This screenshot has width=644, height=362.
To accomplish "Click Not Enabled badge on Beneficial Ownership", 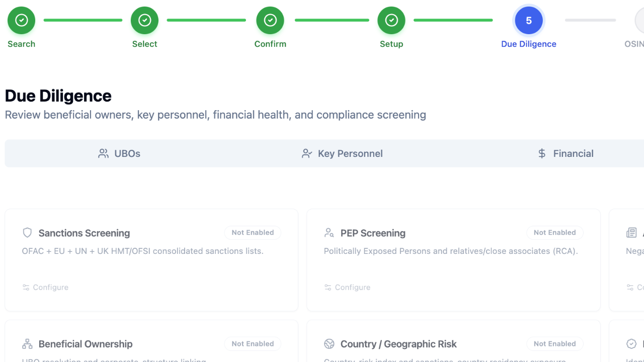I will 253,344.
